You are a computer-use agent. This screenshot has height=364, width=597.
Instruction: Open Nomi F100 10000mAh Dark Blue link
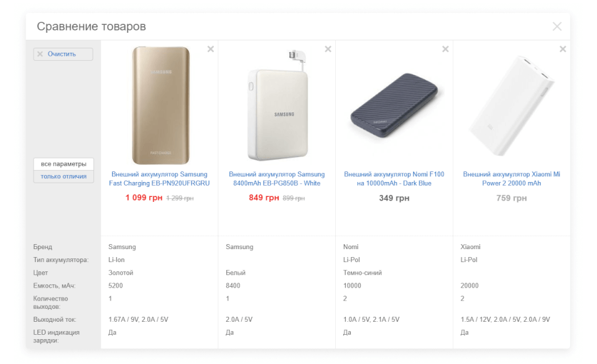(x=394, y=179)
